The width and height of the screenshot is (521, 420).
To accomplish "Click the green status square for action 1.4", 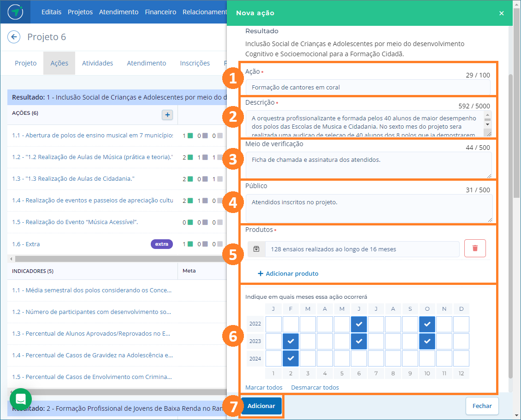I will pyautogui.click(x=190, y=201).
